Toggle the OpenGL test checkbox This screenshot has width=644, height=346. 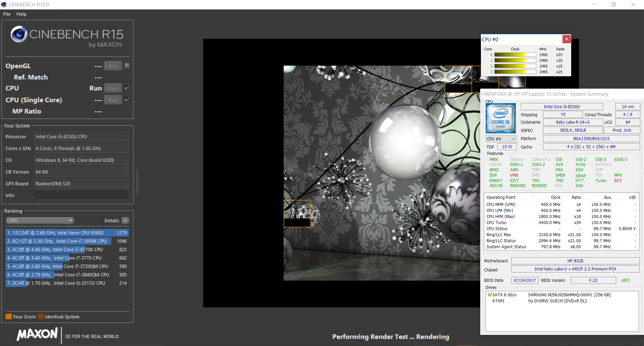click(x=127, y=66)
